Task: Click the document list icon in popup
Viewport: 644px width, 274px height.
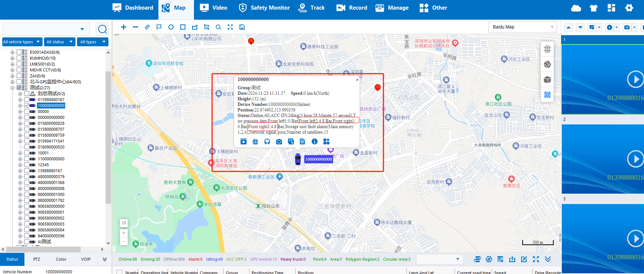Action: coord(302,141)
